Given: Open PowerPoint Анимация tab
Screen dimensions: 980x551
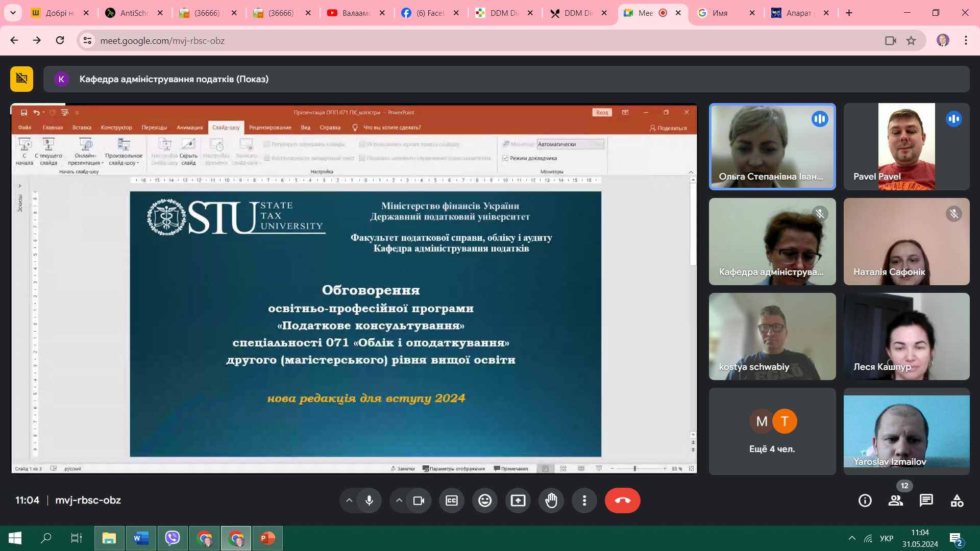Looking at the screenshot, I should [x=189, y=128].
